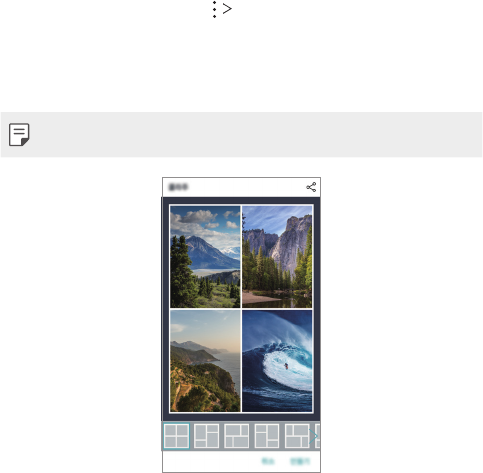The height and width of the screenshot is (473, 483).
Task: Tap the share icon in collage header
Action: (x=311, y=187)
